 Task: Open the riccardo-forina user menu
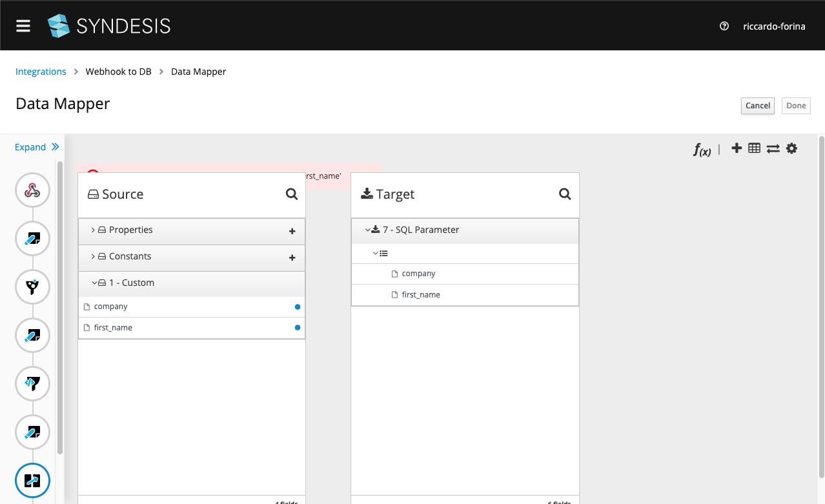tap(774, 26)
